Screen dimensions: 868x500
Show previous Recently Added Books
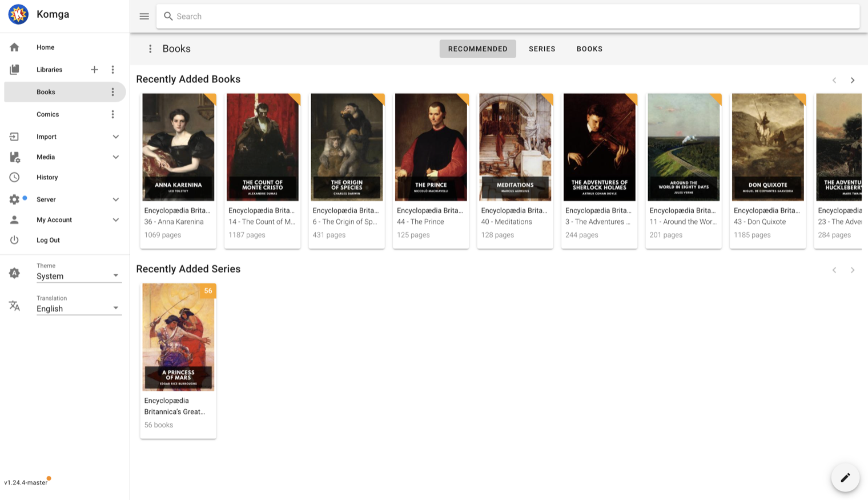(834, 80)
